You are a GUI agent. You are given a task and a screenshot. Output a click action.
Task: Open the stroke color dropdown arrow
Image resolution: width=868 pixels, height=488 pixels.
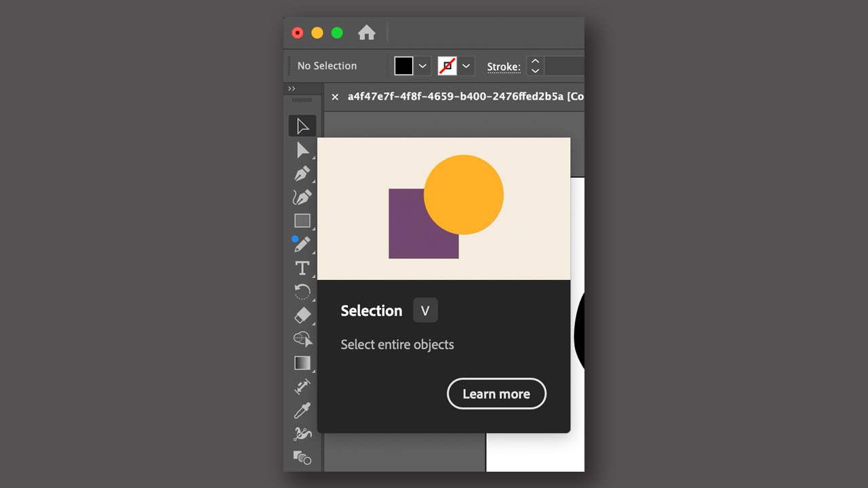click(466, 66)
